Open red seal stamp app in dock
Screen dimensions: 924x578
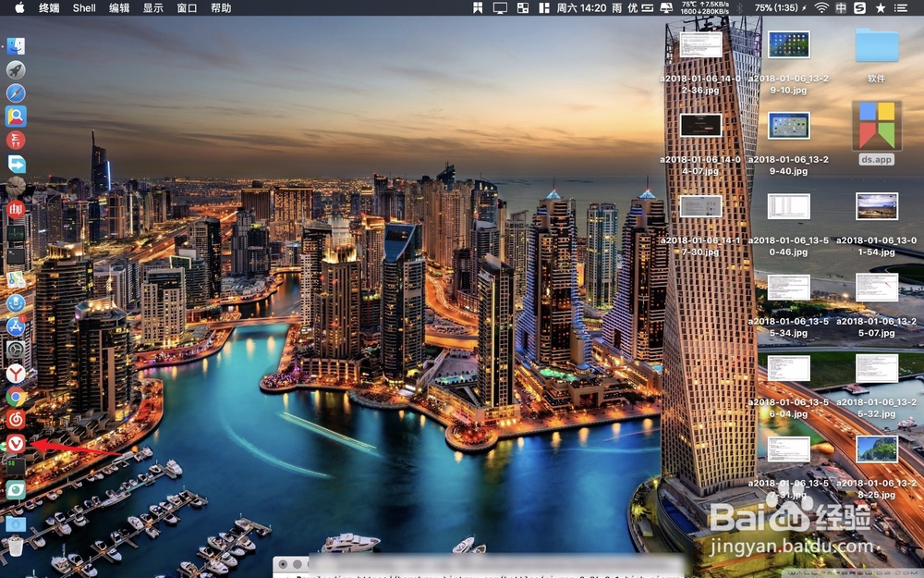point(16,209)
